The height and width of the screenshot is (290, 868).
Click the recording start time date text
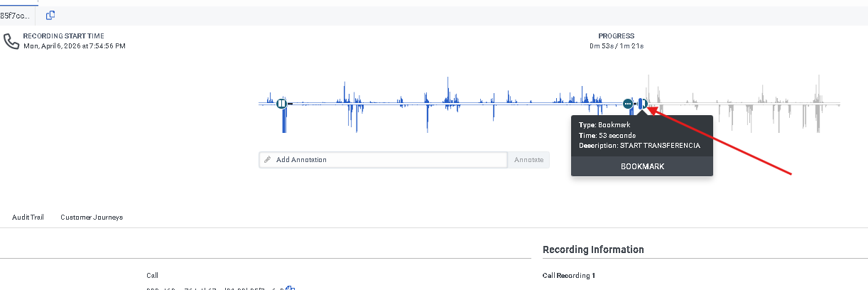coord(75,45)
